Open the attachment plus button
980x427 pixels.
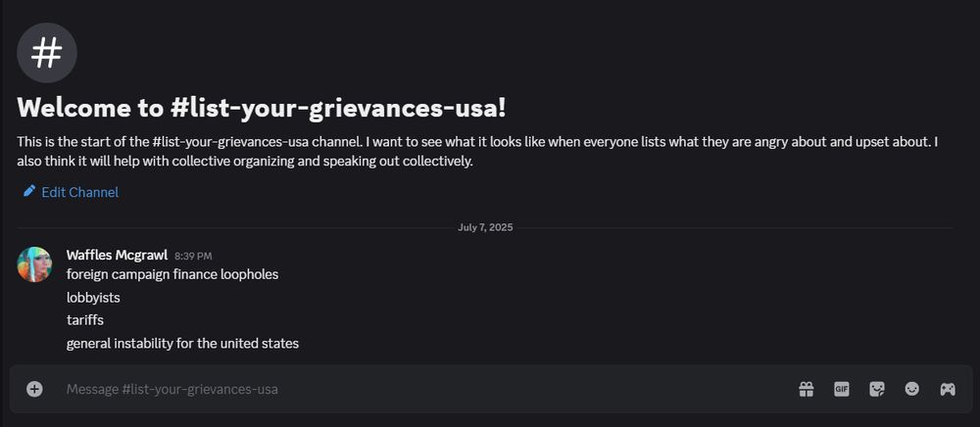[34, 390]
